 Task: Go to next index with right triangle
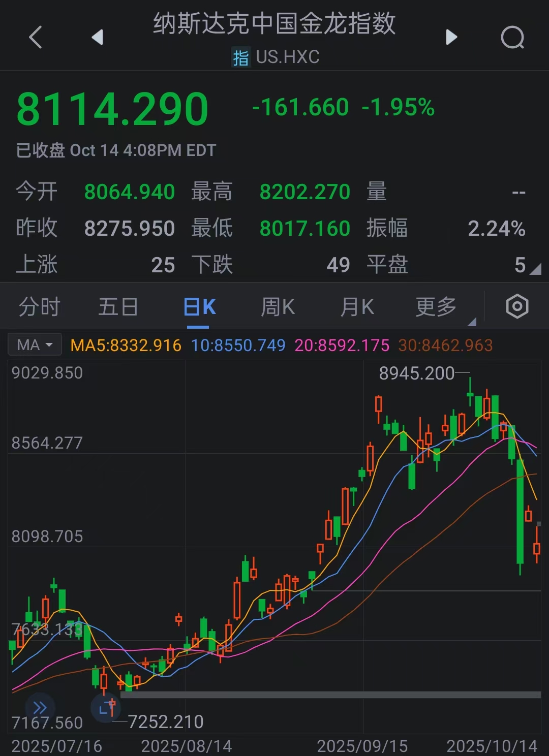click(451, 37)
